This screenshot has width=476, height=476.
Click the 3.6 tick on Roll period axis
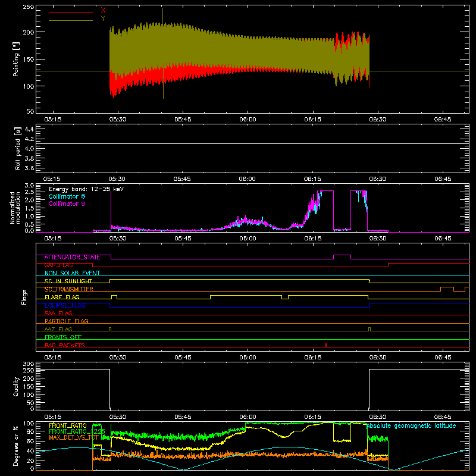point(29,168)
